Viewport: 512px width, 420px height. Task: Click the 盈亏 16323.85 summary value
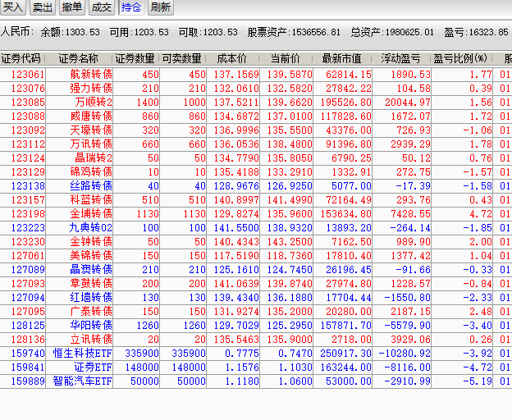point(489,32)
